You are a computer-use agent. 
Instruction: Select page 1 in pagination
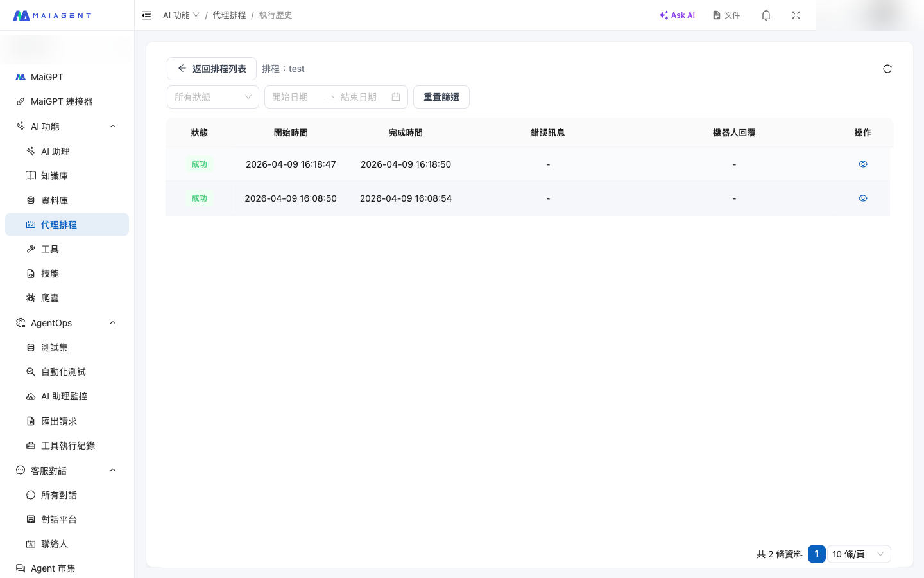tap(817, 554)
